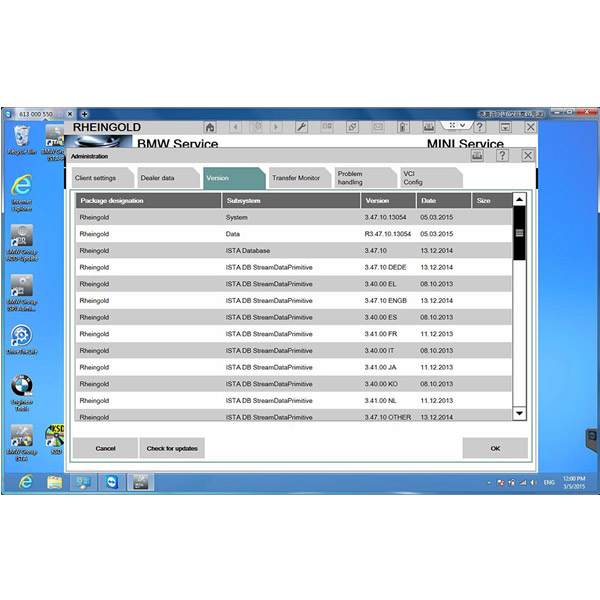Open Internet Explorer desktop shortcut
The width and height of the screenshot is (600, 600).
pyautogui.click(x=22, y=193)
